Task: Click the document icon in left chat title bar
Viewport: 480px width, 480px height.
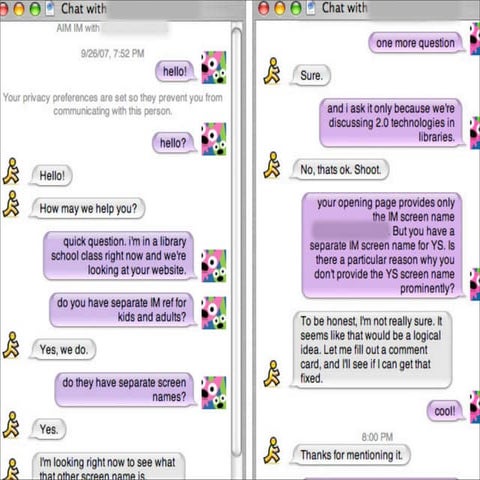Action: point(50,9)
